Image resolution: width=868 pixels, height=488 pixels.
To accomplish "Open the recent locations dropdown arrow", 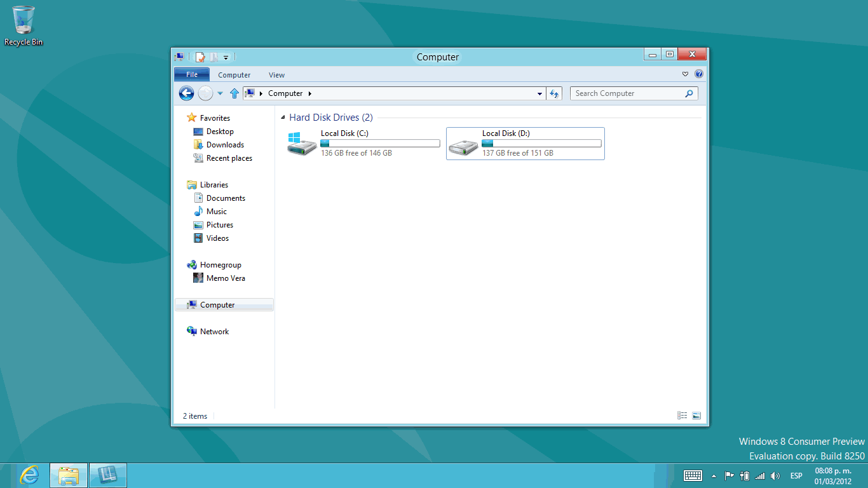I will point(220,93).
